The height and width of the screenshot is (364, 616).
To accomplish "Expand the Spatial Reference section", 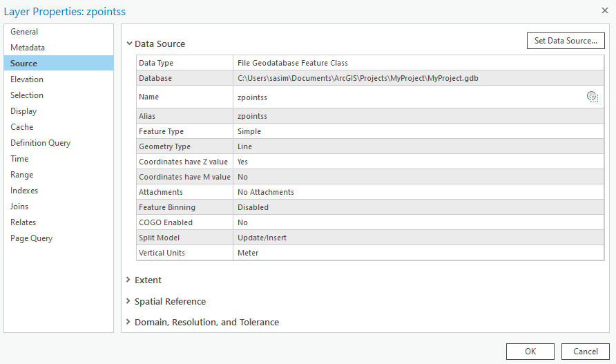I will click(129, 301).
